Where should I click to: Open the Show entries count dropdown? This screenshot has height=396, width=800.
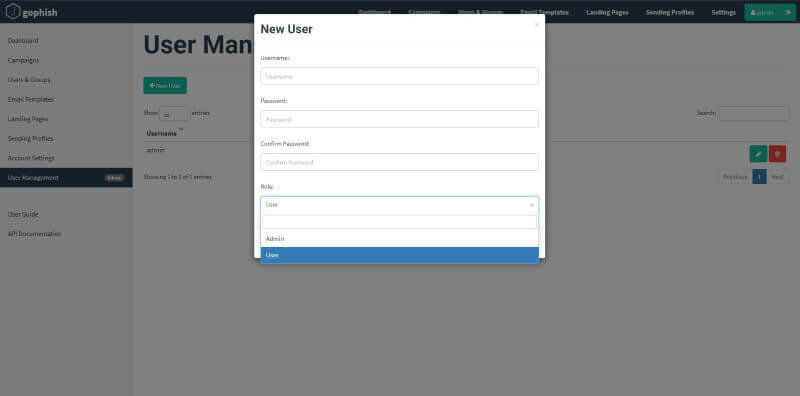click(x=174, y=113)
